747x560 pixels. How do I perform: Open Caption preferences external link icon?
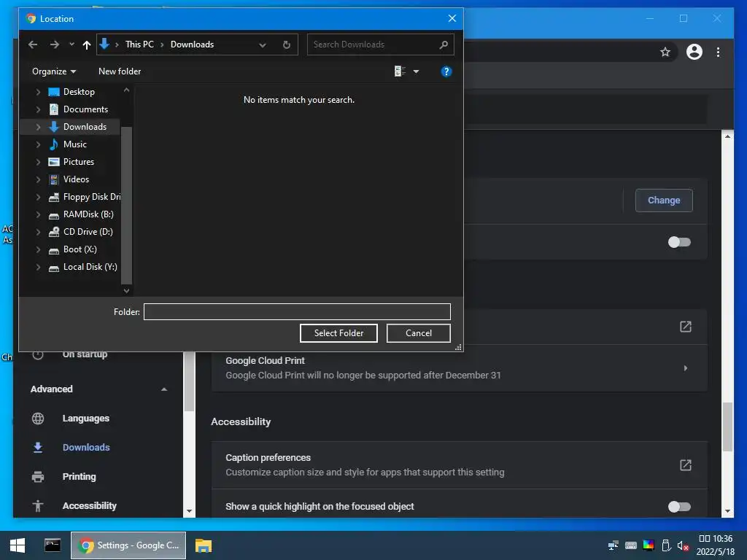[x=686, y=465]
